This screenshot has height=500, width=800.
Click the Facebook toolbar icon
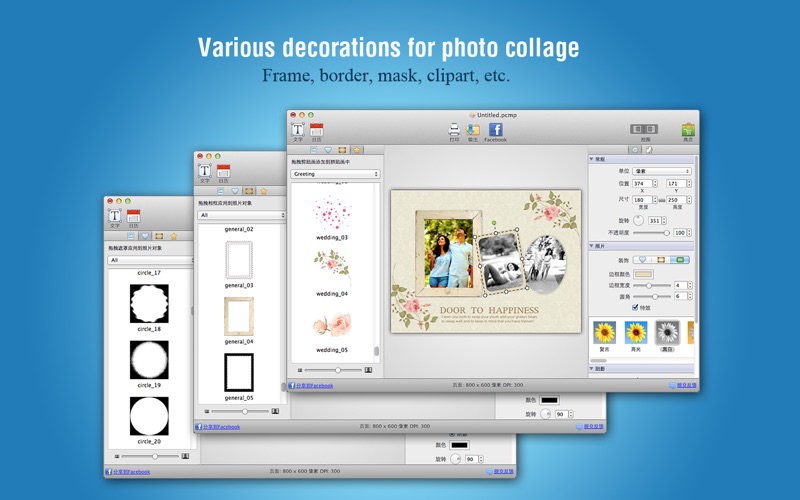click(495, 129)
